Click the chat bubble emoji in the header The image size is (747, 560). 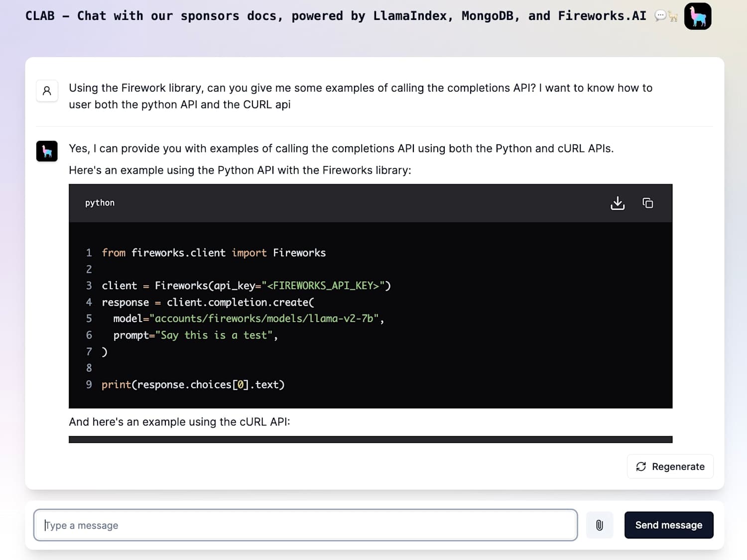660,16
